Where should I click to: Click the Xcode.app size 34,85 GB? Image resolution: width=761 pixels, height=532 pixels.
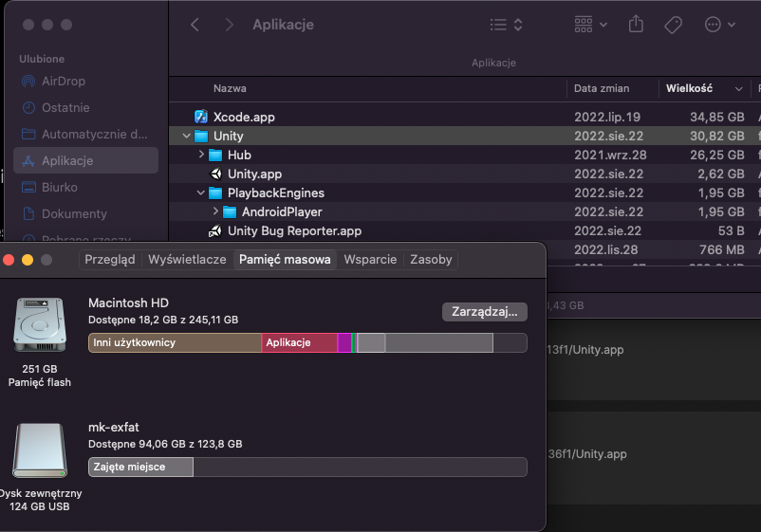point(716,117)
